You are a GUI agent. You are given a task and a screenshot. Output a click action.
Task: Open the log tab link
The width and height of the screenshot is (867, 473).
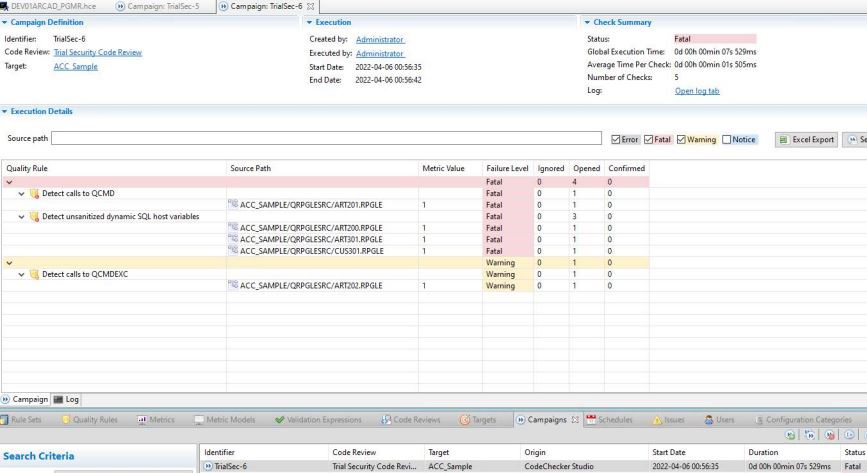697,91
